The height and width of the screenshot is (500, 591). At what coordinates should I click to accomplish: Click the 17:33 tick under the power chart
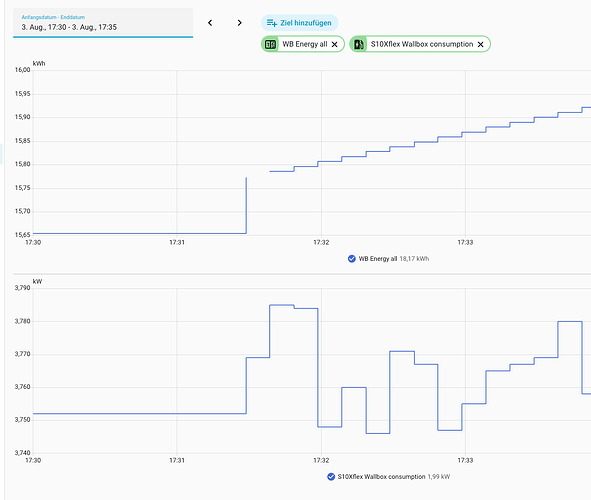pyautogui.click(x=465, y=460)
